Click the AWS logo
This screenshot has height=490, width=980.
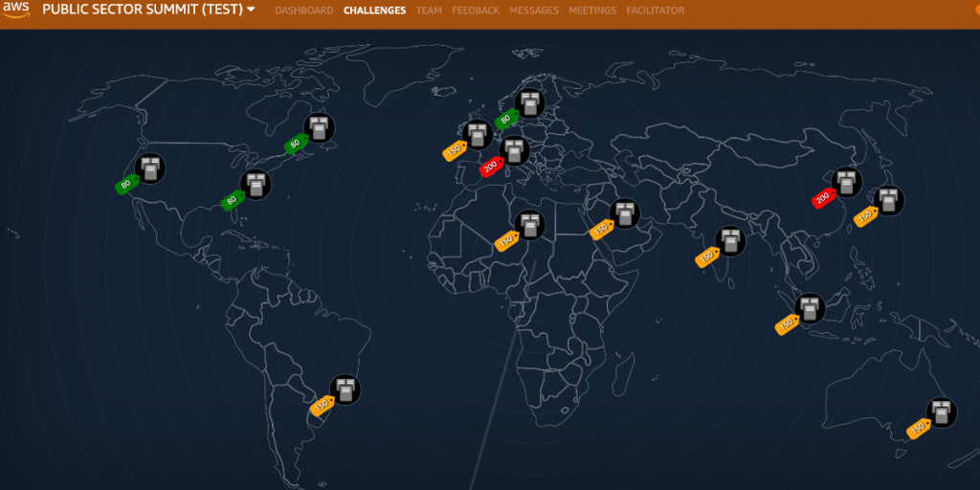click(x=15, y=10)
